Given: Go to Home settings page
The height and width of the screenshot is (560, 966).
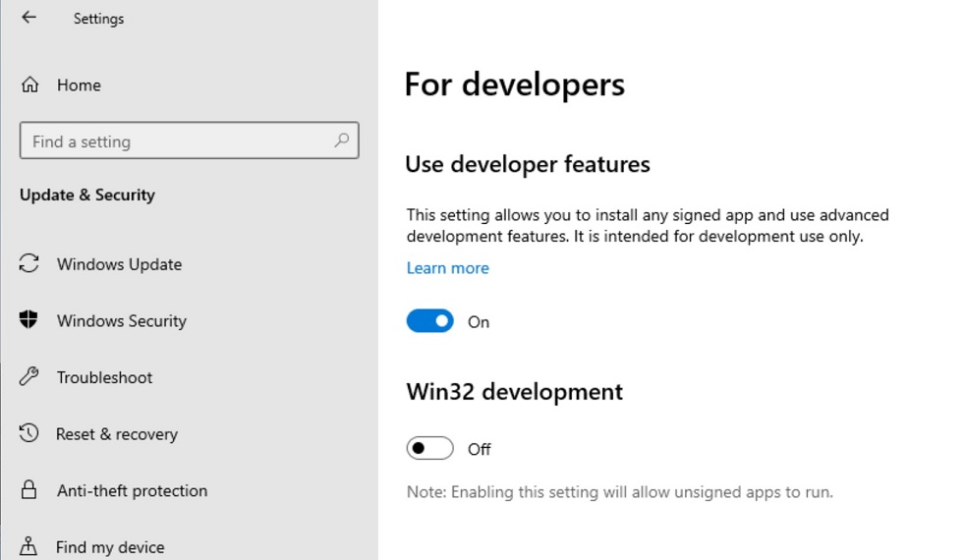Looking at the screenshot, I should click(79, 85).
